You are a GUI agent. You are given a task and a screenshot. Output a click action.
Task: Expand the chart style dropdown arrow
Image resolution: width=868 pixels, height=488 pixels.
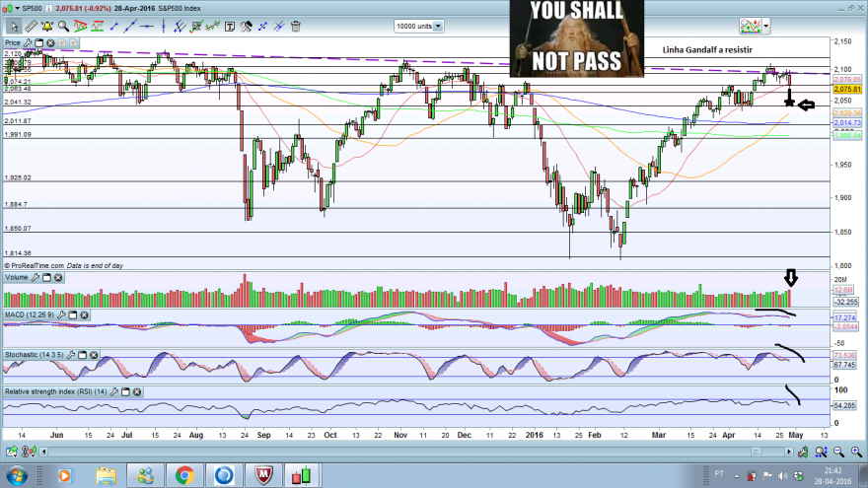point(766,26)
